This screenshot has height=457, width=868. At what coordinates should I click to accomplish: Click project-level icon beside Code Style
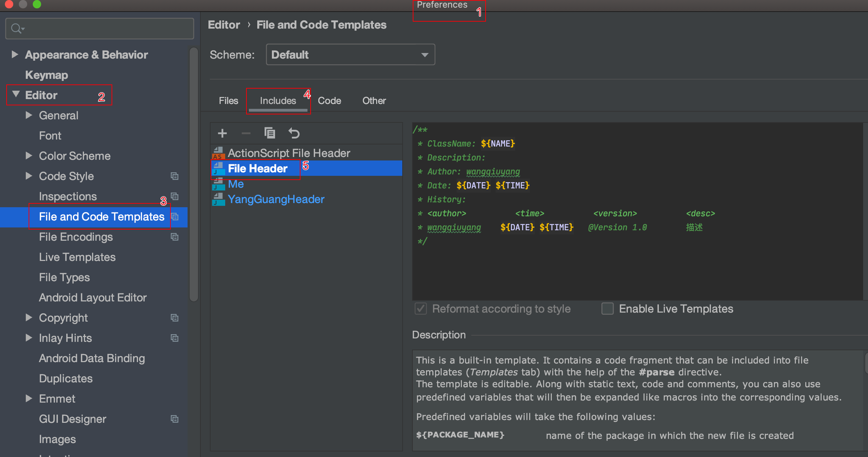coord(175,176)
